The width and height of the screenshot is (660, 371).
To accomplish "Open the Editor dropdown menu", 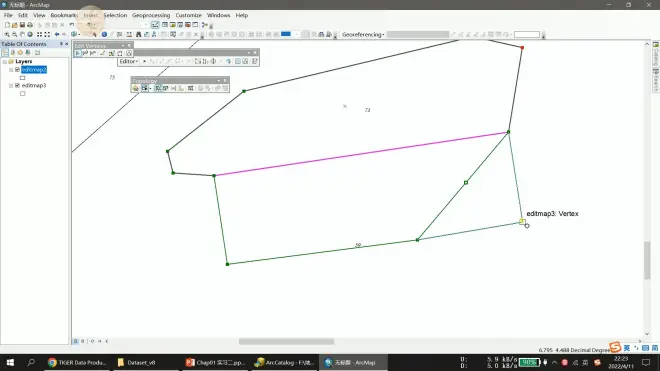I will (129, 61).
